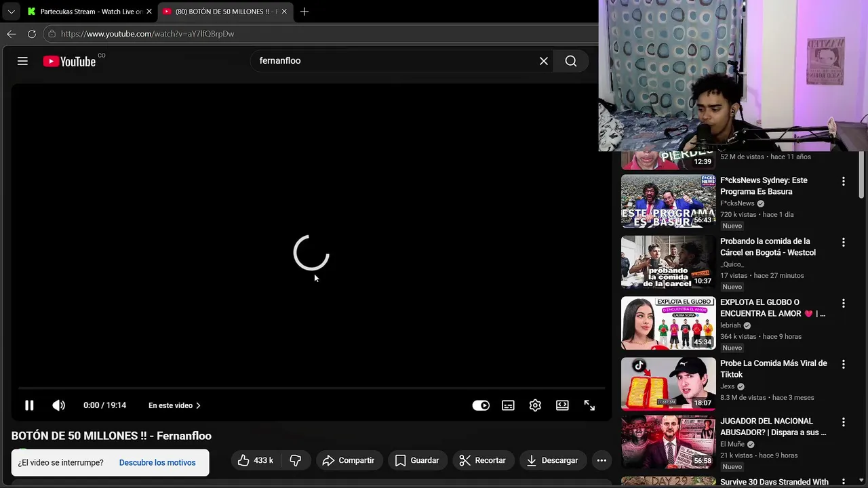The width and height of the screenshot is (868, 488).
Task: Switch to theater mode
Action: 562,405
